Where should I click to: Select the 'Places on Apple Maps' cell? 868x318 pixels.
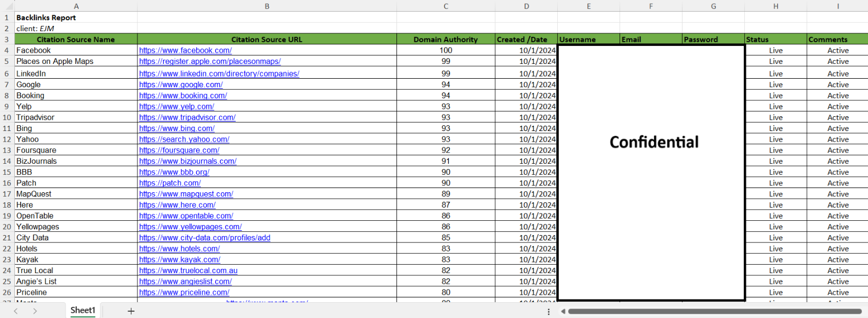[x=76, y=62]
